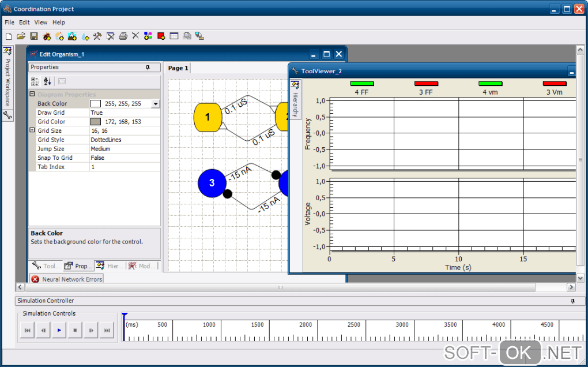
Task: Click the black X delete toolbar icon
Action: (x=135, y=36)
